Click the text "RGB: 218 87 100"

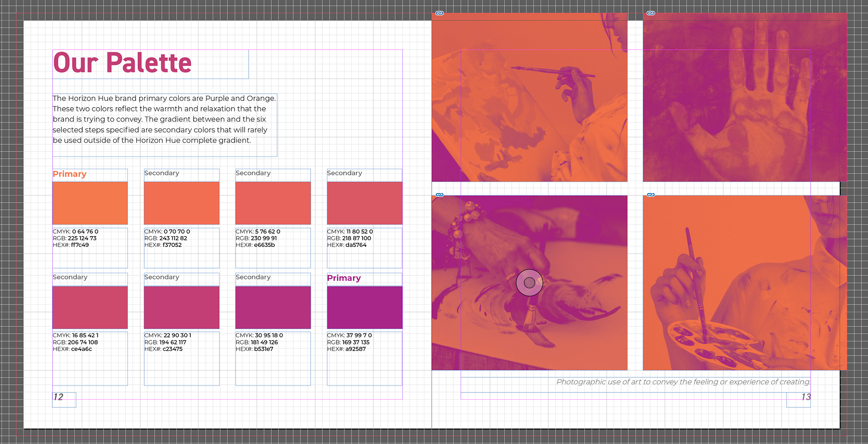point(349,238)
